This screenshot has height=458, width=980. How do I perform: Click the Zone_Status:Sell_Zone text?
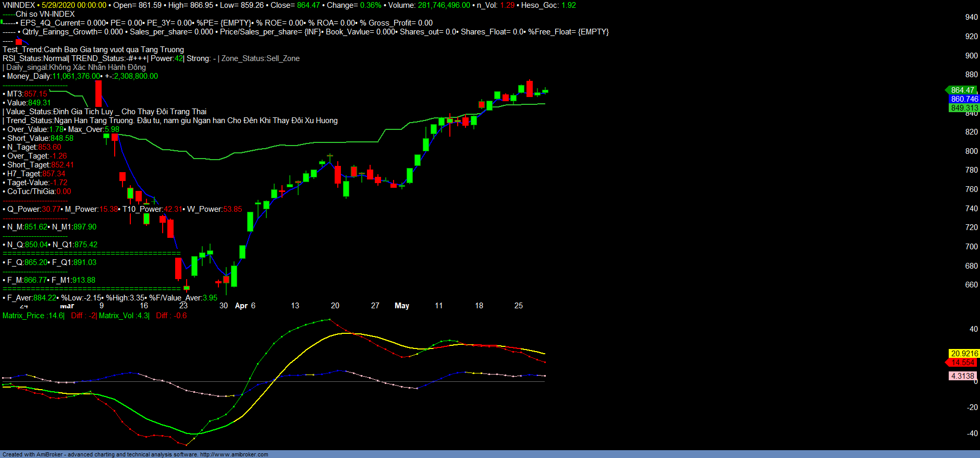261,58
